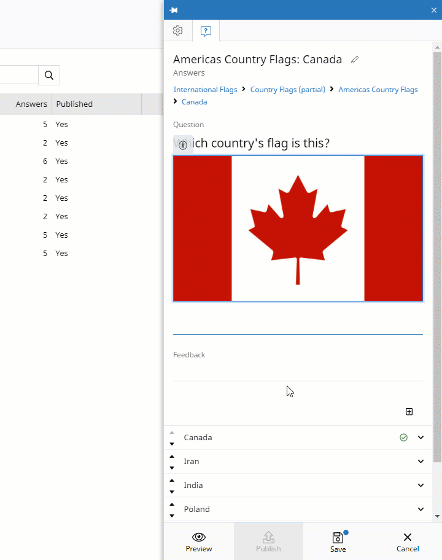Open the settings gear tab
Screen dimensions: 442x560
tap(178, 31)
